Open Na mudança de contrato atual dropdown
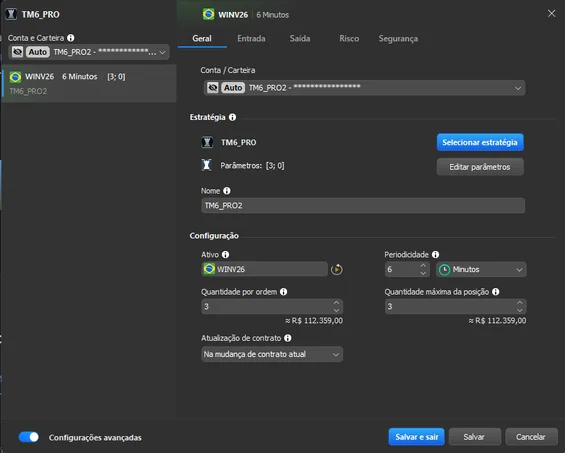 (272, 354)
